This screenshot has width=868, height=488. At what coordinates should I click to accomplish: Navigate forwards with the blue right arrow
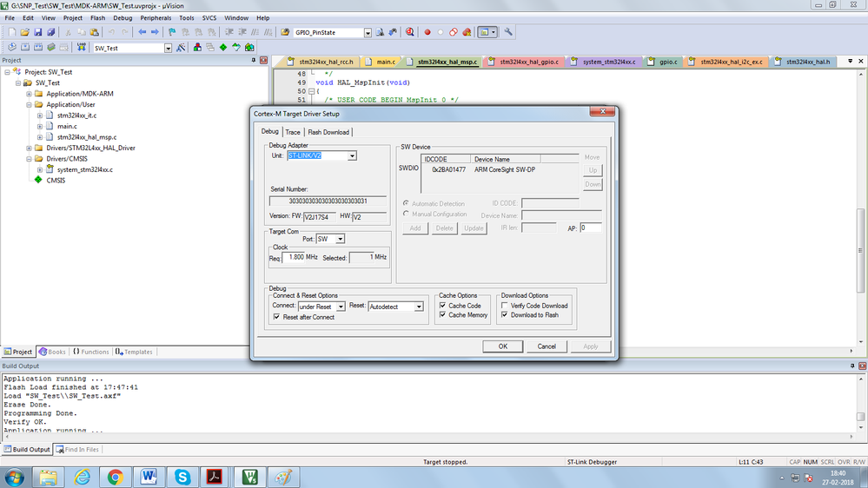point(155,33)
